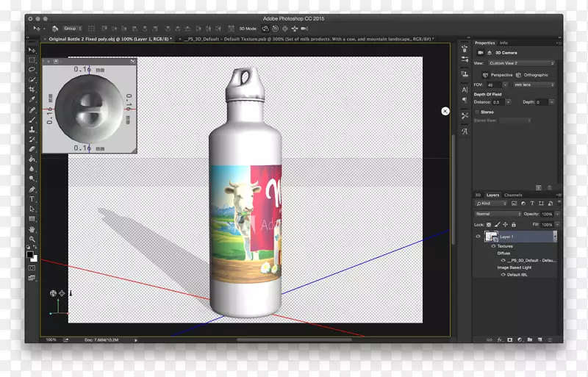Screen dimensions: 588x377
Task: Click the FOV value input field
Action: (x=493, y=85)
